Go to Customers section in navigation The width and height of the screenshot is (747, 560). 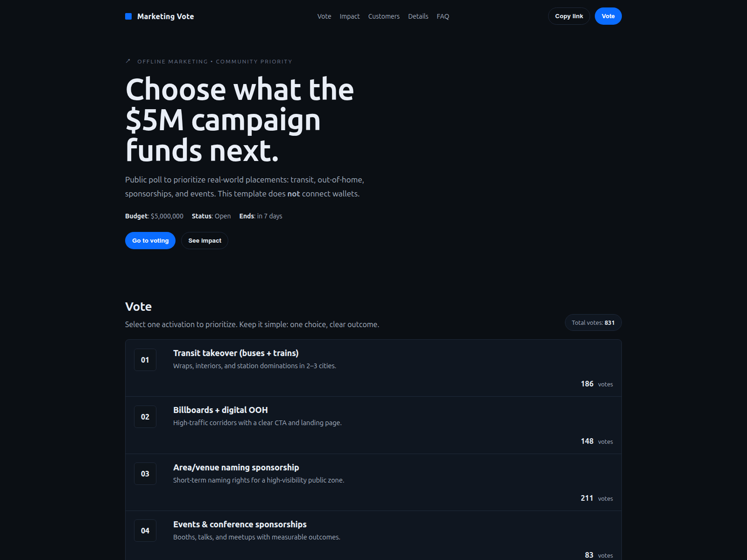pyautogui.click(x=384, y=16)
